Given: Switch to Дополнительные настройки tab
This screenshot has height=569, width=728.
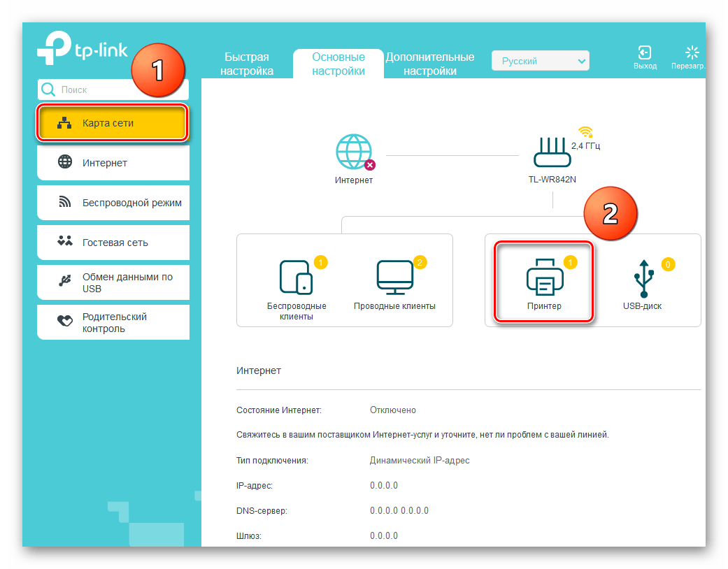Looking at the screenshot, I should pos(430,64).
